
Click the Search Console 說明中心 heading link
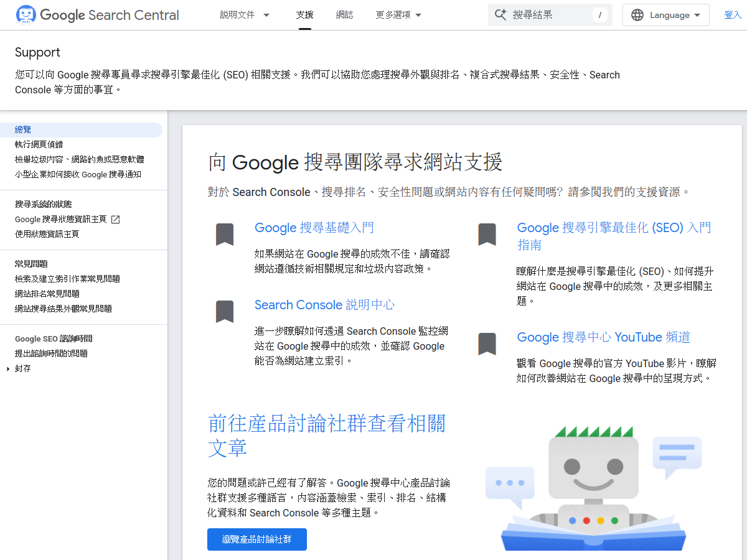coord(324,305)
